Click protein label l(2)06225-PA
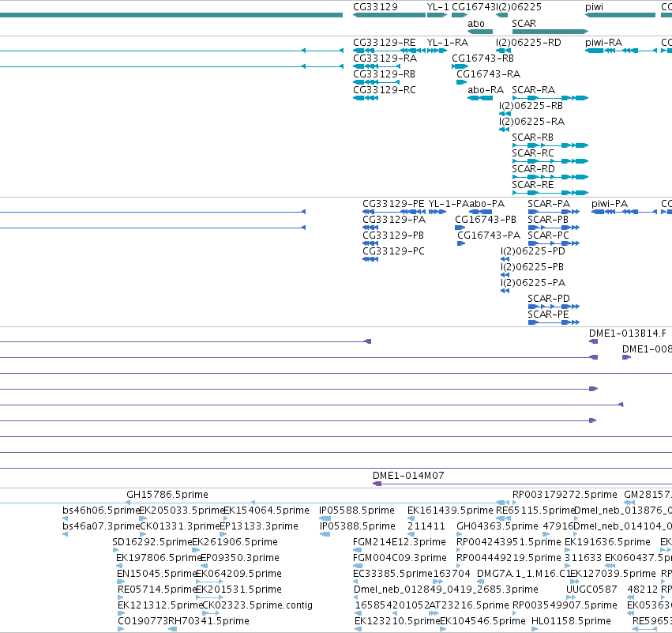This screenshot has height=633, width=672. tap(533, 283)
